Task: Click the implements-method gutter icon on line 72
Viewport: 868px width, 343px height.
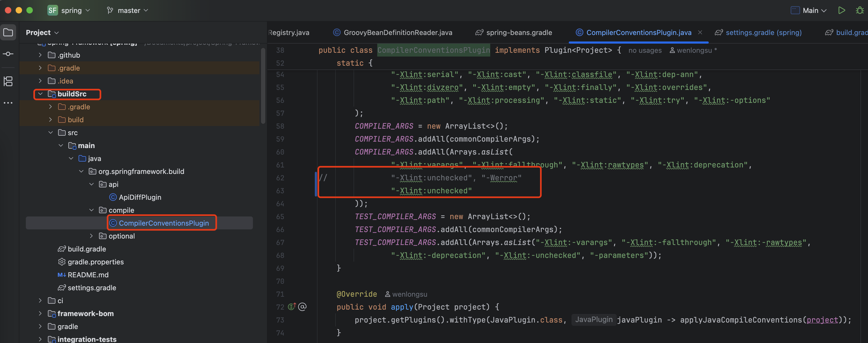Action: pos(292,307)
